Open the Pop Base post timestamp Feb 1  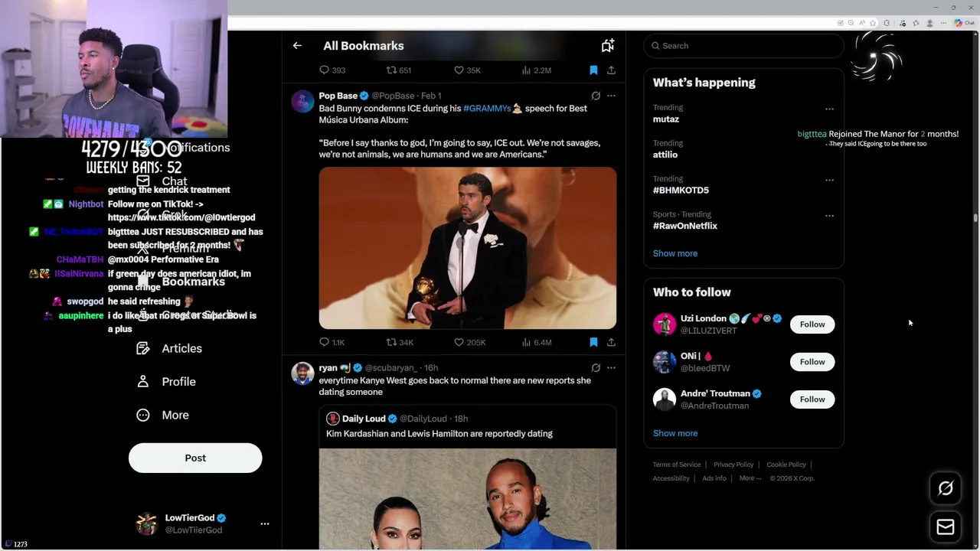[431, 96]
